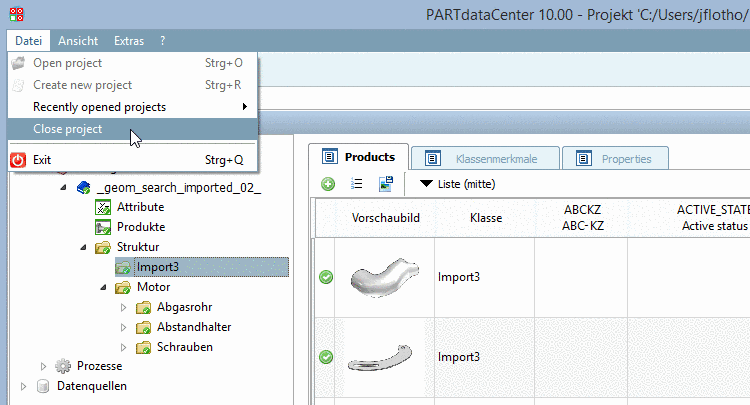Expand the Abgasrohr folder
Screen dimensions: 750x405
124,307
